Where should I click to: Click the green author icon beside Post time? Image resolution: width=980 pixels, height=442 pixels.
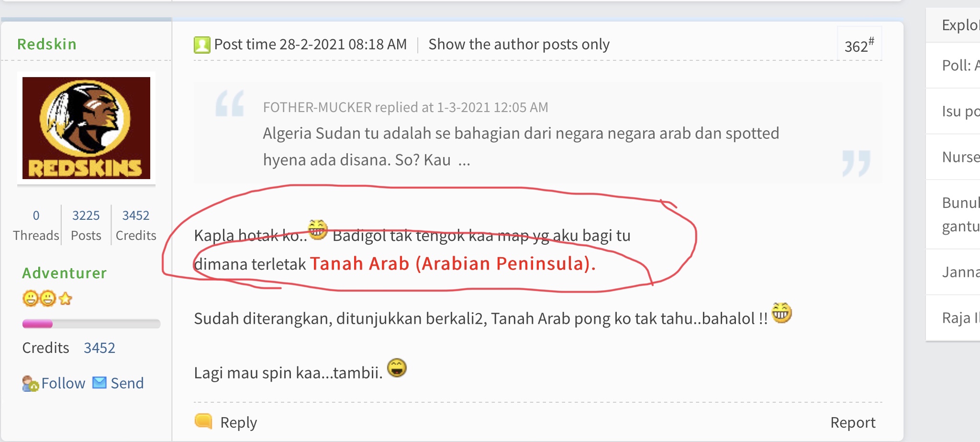tap(202, 45)
